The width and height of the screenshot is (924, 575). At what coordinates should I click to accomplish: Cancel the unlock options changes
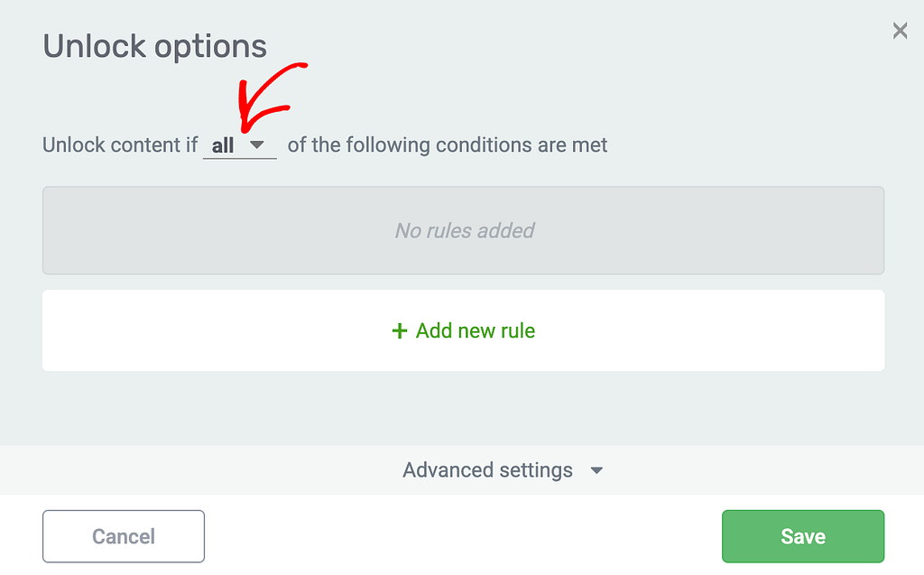124,536
